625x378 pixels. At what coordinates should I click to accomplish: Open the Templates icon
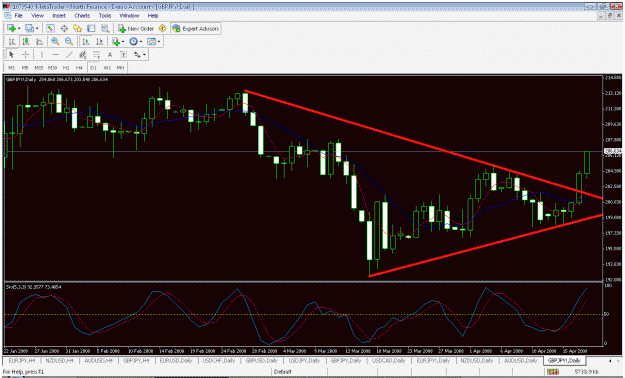click(151, 41)
